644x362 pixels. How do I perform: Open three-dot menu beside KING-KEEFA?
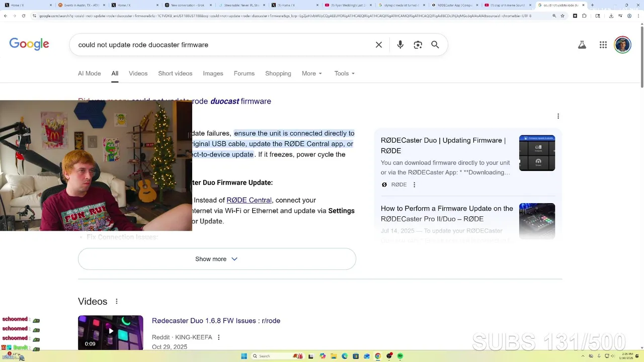click(219, 337)
